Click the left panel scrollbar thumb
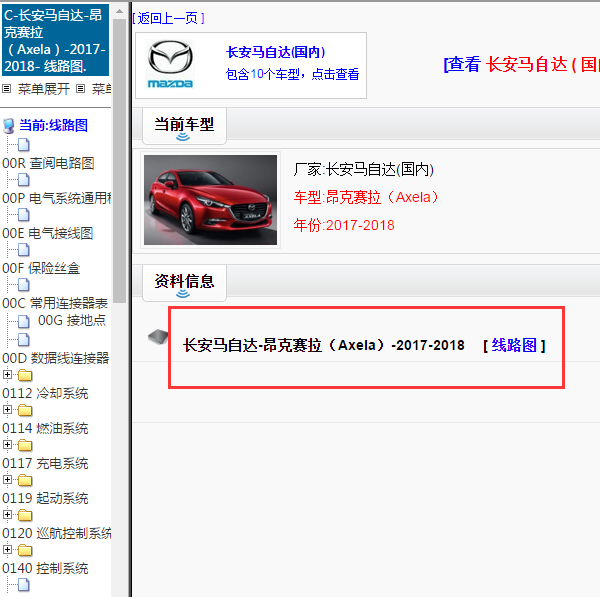This screenshot has width=600, height=597. 119,161
